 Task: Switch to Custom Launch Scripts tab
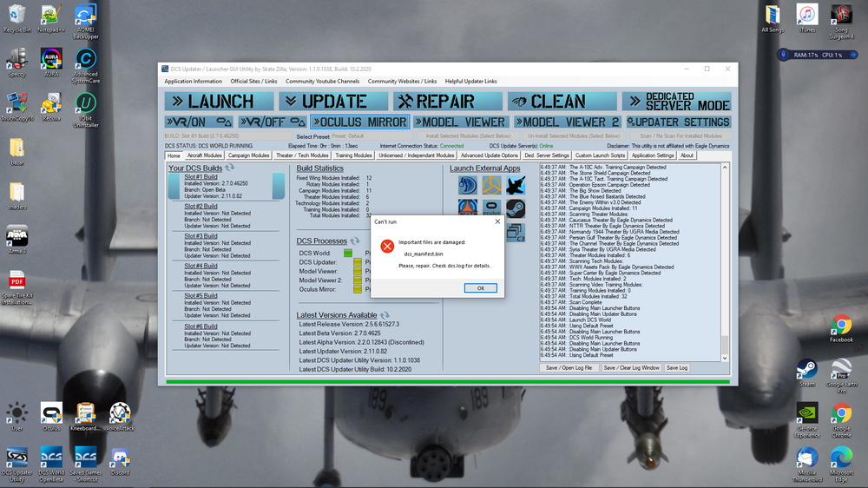coord(600,155)
